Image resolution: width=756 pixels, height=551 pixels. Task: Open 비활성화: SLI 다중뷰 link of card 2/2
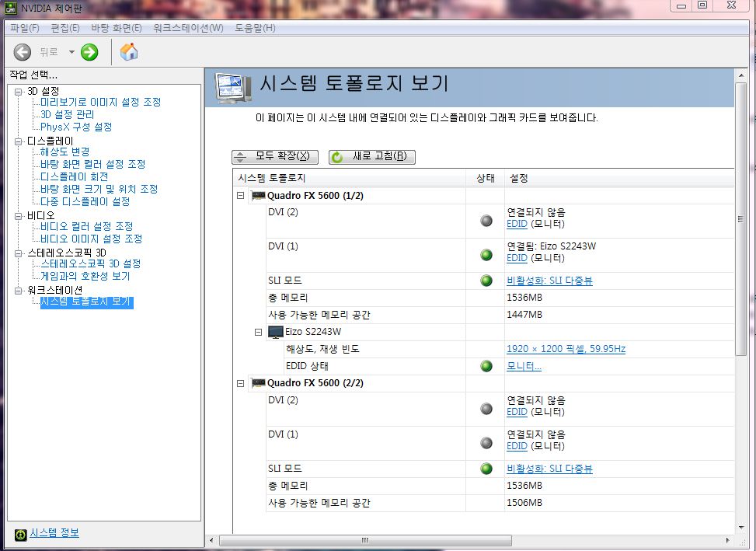(549, 469)
